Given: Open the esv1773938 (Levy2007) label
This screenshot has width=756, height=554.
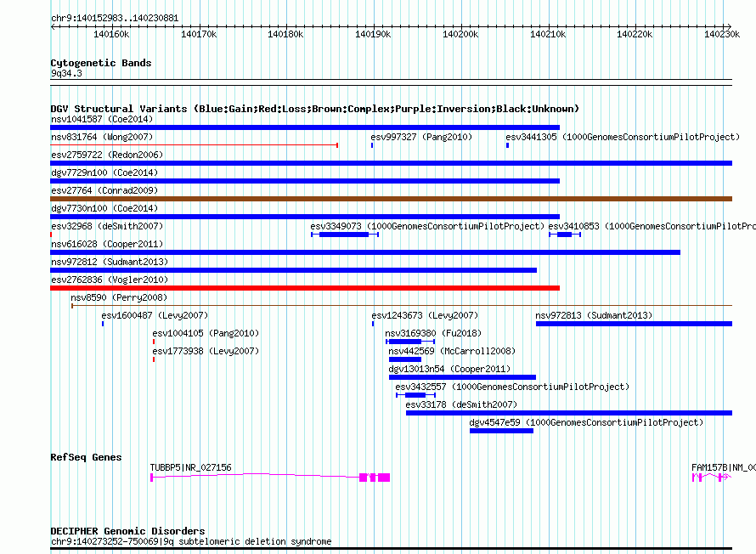Looking at the screenshot, I should point(206,351).
